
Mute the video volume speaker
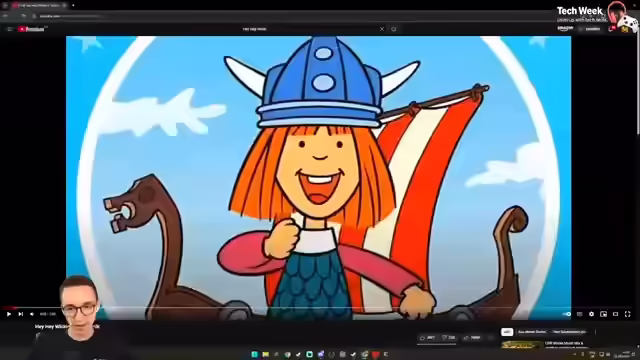click(32, 314)
